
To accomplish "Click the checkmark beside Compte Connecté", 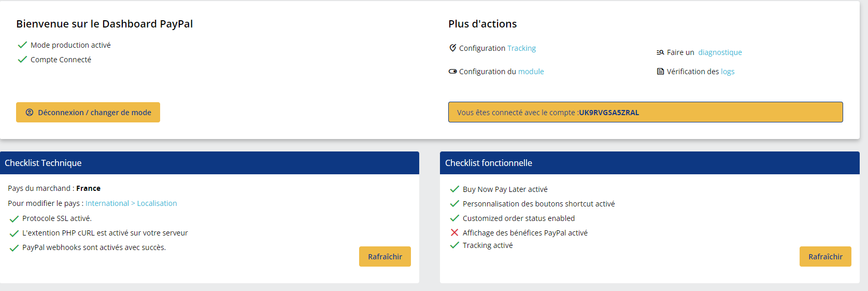I will pos(22,60).
